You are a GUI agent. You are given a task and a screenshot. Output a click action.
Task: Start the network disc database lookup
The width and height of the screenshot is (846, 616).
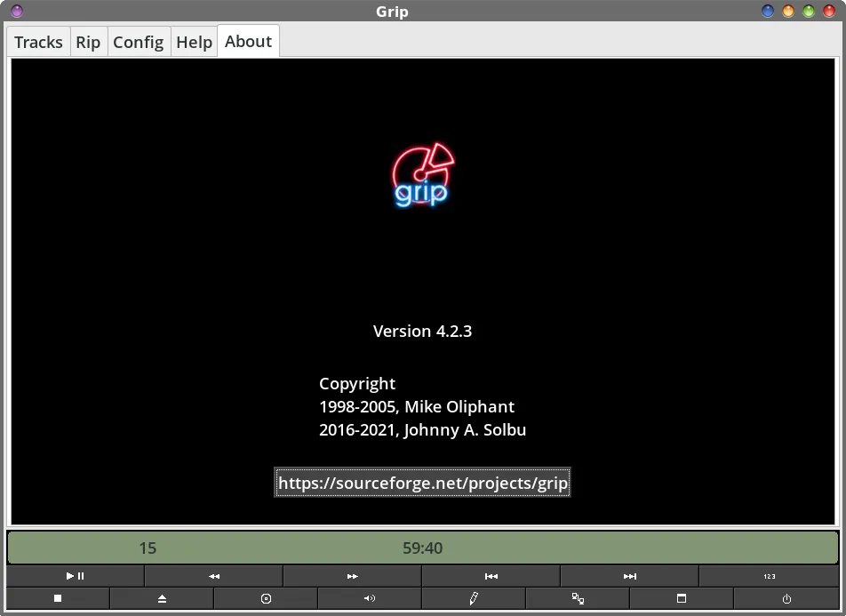click(578, 598)
